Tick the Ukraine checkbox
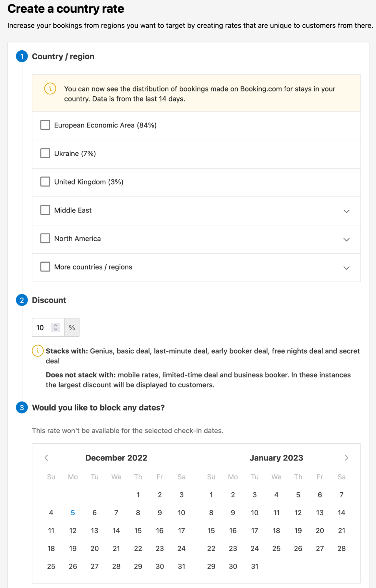The image size is (376, 588). 45,153
